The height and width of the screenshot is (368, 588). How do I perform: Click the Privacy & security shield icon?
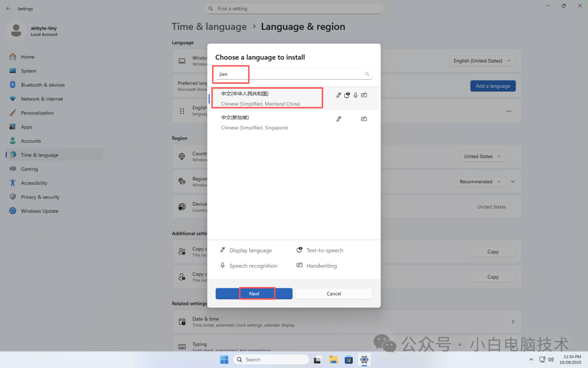click(13, 197)
